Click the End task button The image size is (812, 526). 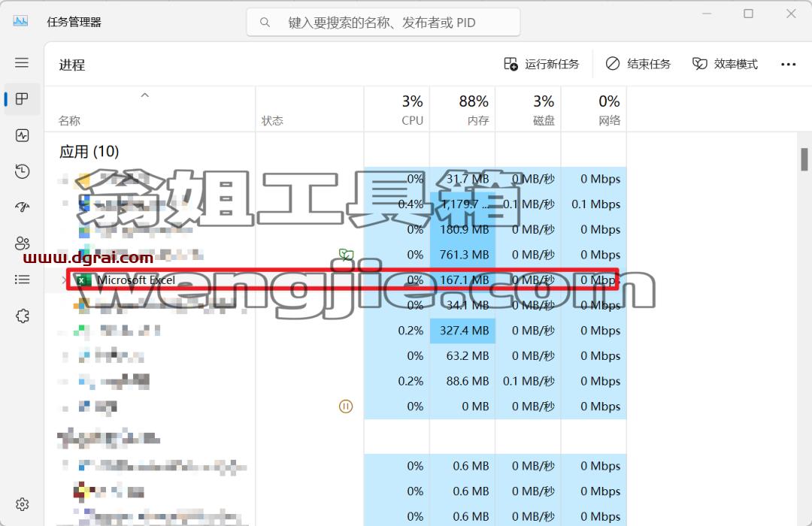point(638,64)
